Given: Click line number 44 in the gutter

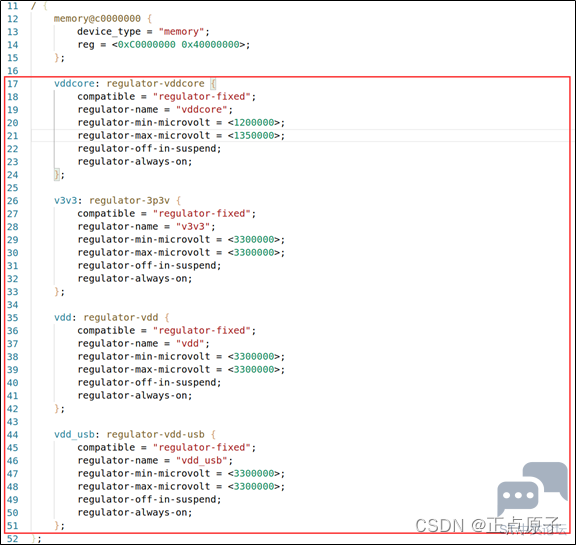Looking at the screenshot, I should [x=12, y=435].
